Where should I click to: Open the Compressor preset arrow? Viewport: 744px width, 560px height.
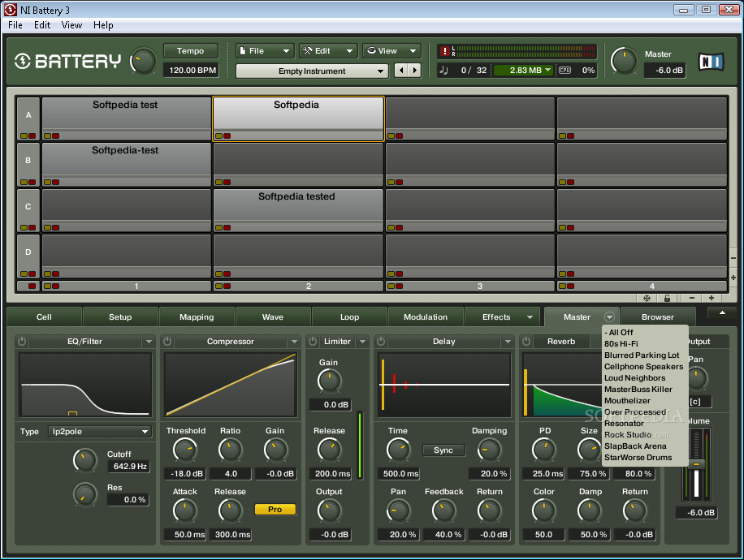[294, 342]
